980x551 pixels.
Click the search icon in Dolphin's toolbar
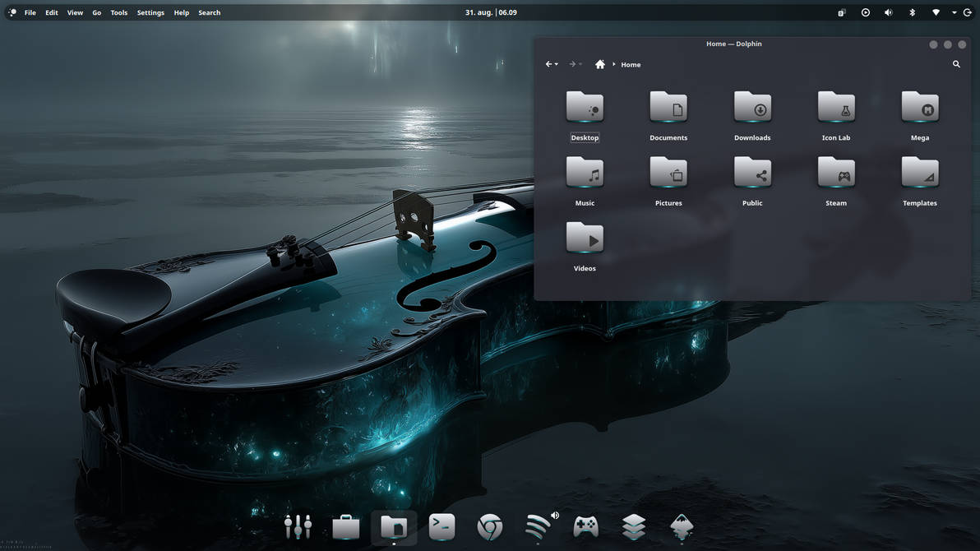tap(957, 63)
